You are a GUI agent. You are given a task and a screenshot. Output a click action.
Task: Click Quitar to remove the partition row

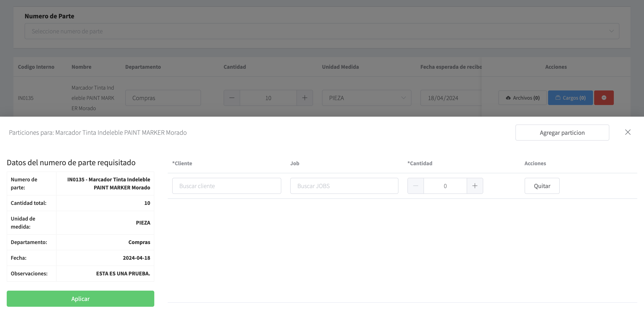pos(542,186)
